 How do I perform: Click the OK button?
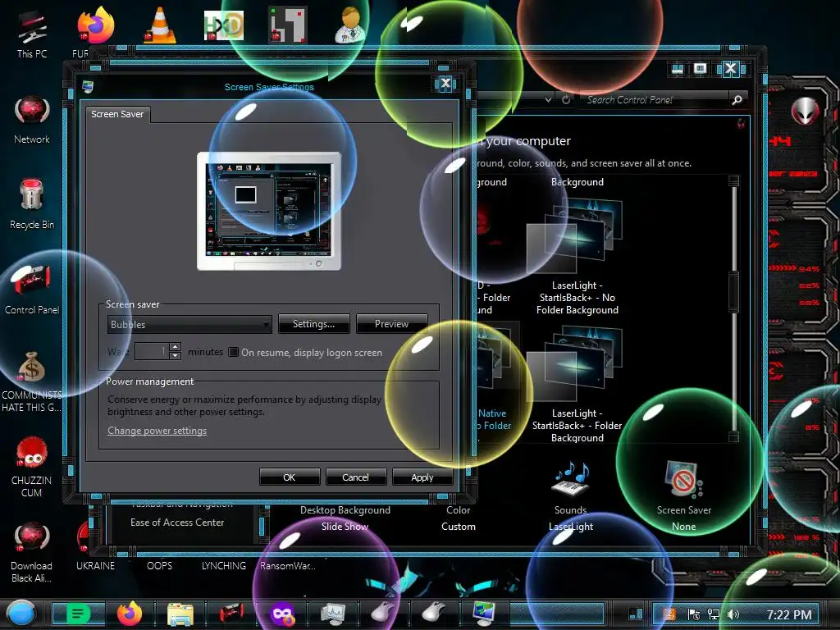coord(290,477)
